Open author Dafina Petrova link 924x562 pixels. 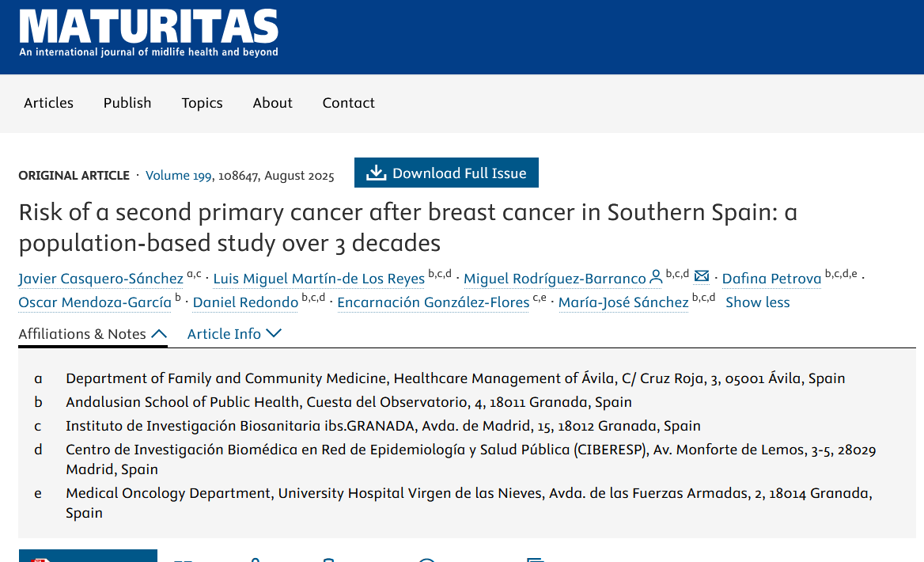point(771,279)
